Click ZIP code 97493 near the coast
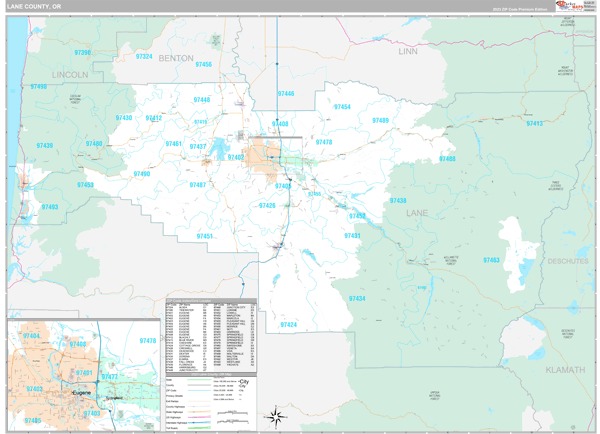Viewport: 600px width, 434px height. (50, 207)
